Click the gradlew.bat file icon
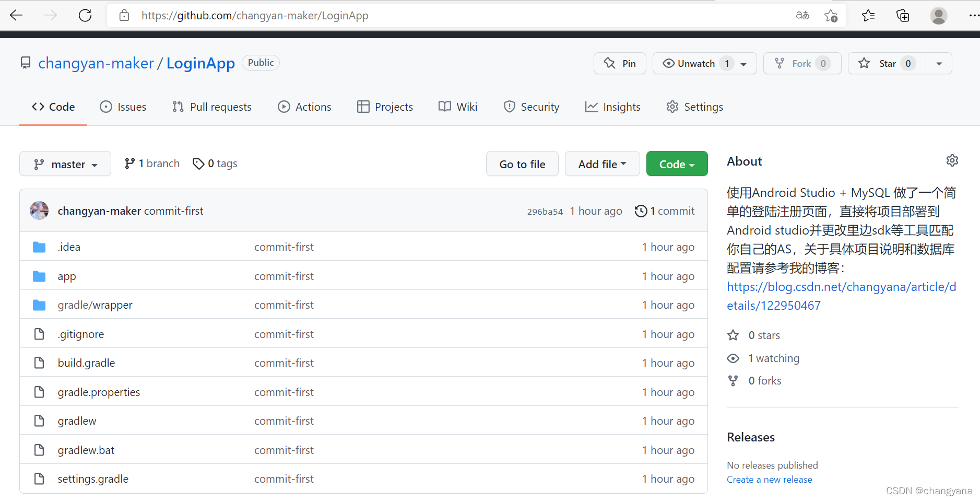 pyautogui.click(x=39, y=450)
